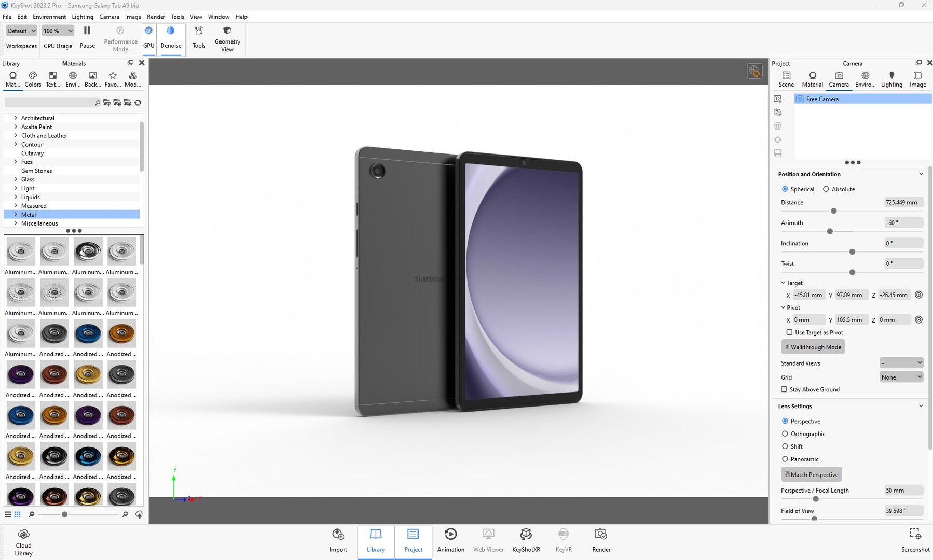Expand the Architectural material folder
The image size is (933, 560).
coord(16,118)
